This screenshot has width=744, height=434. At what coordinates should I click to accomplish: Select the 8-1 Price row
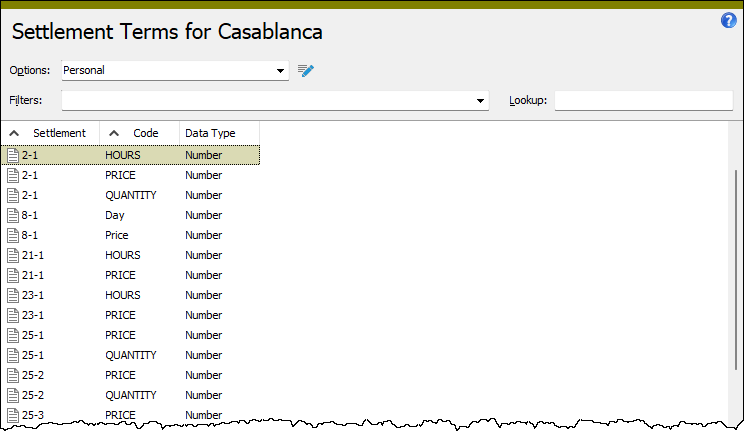click(x=130, y=235)
